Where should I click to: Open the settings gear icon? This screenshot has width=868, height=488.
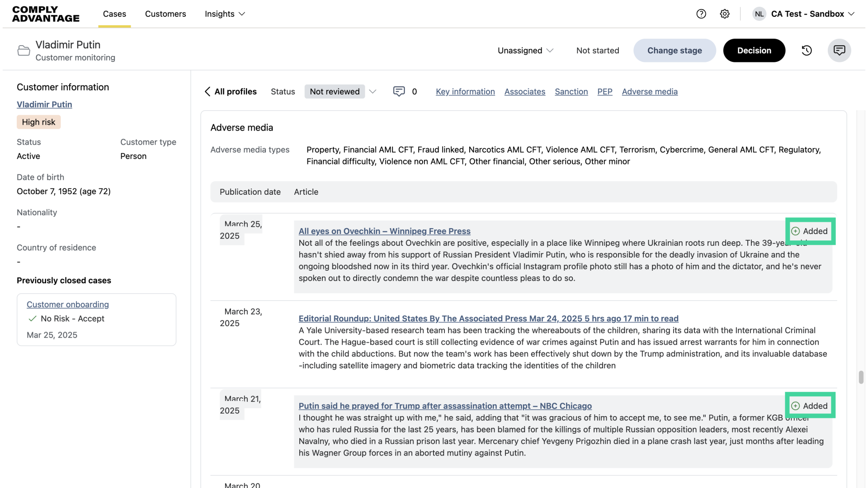click(725, 14)
